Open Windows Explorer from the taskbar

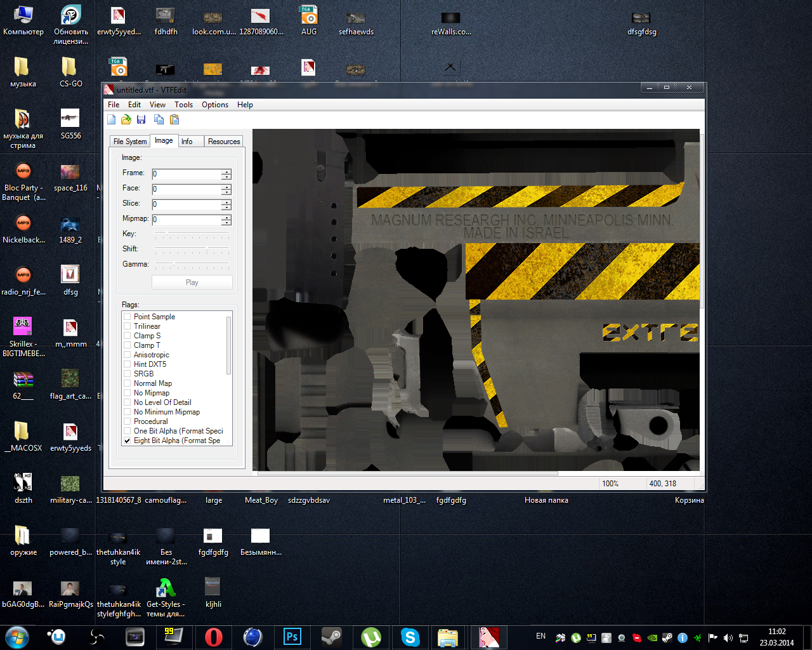(x=449, y=637)
